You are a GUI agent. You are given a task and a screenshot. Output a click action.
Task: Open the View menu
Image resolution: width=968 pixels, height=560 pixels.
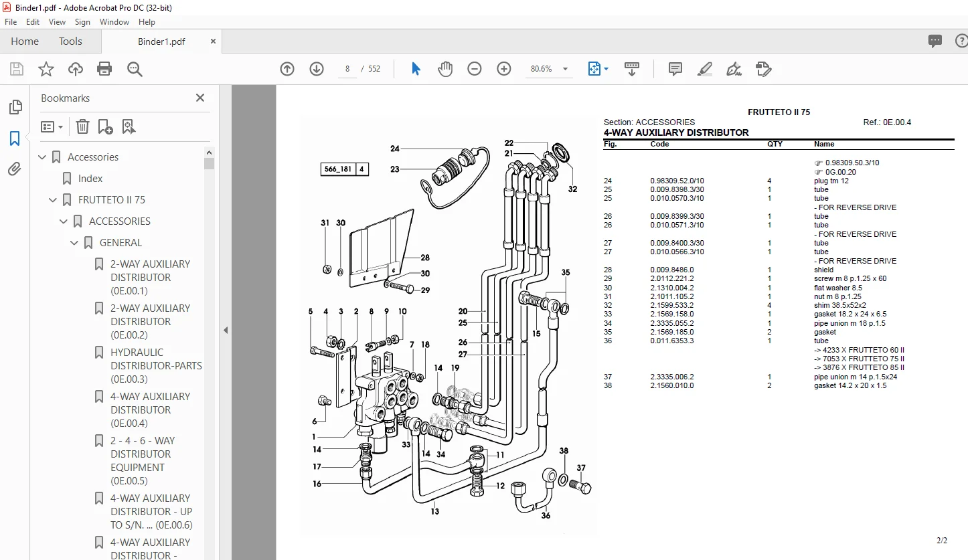tap(58, 22)
